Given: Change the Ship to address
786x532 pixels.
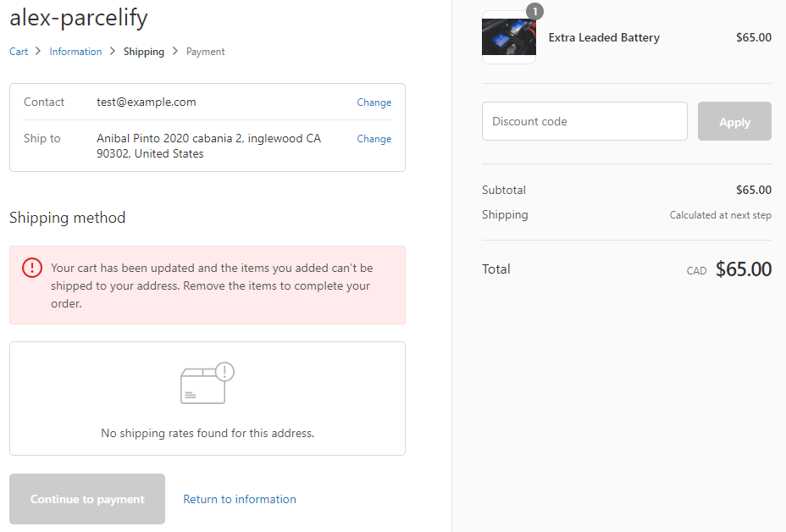Looking at the screenshot, I should tap(374, 139).
